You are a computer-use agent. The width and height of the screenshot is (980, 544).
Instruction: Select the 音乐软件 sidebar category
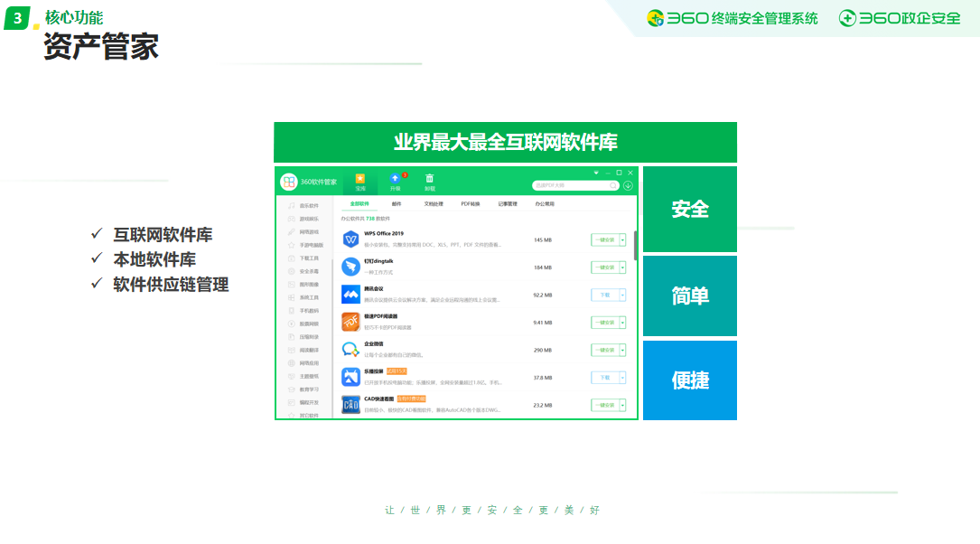click(x=304, y=206)
